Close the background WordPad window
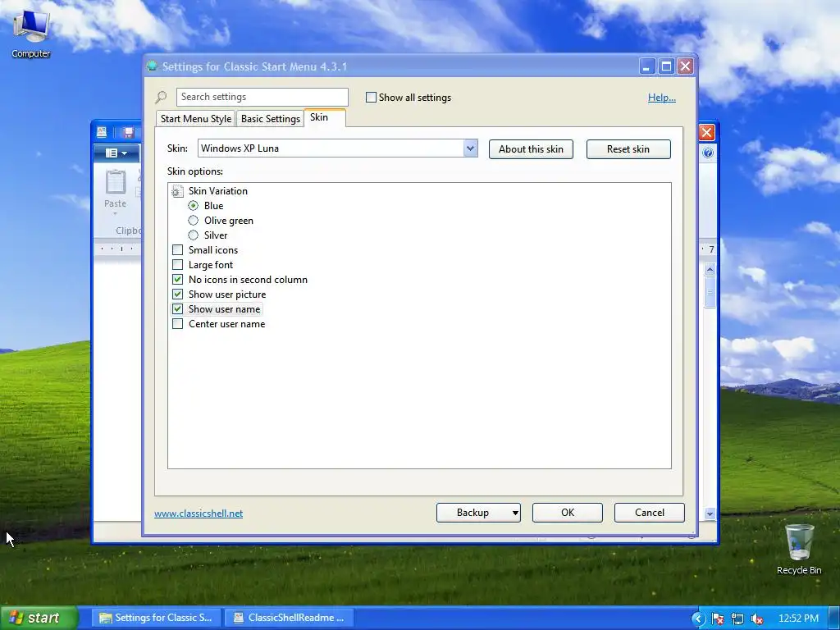The width and height of the screenshot is (840, 630). (706, 132)
